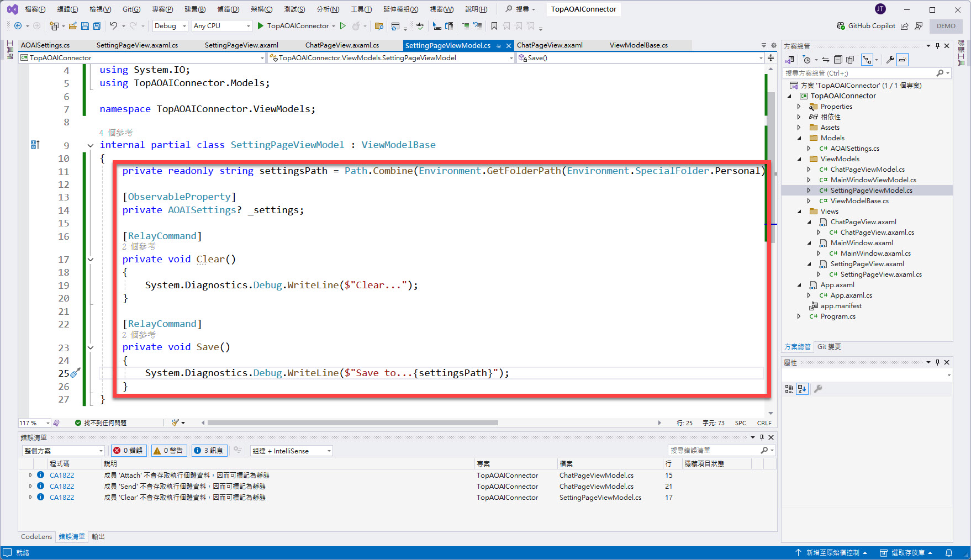Switch to the CodeLens bottom tab
This screenshot has height=560, width=971.
36,537
